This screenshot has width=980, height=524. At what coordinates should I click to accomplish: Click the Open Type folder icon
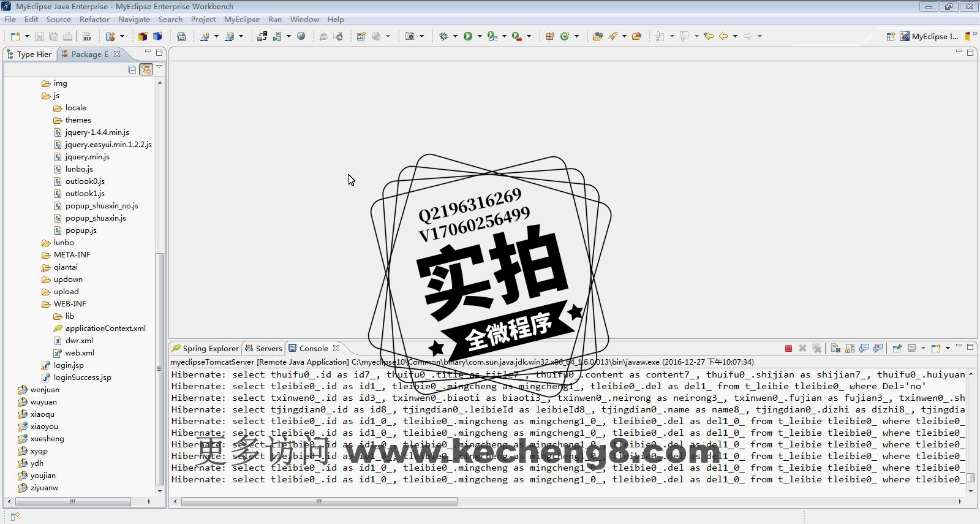point(597,36)
